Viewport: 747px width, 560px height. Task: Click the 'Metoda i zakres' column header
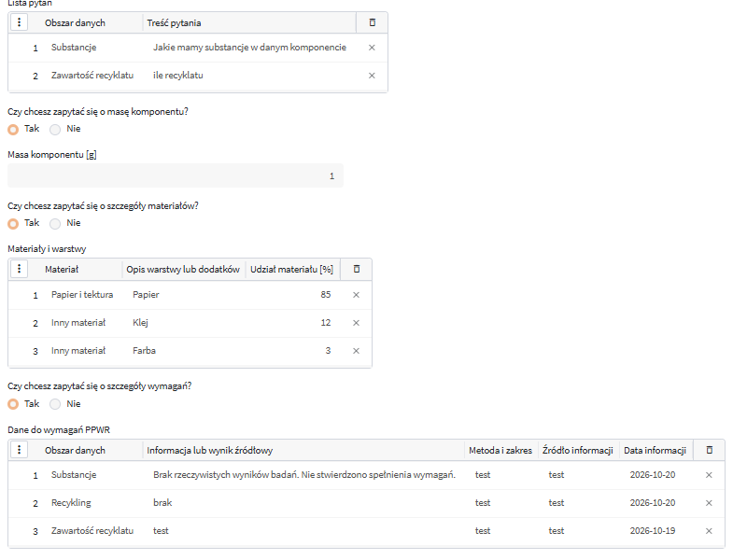coord(500,451)
